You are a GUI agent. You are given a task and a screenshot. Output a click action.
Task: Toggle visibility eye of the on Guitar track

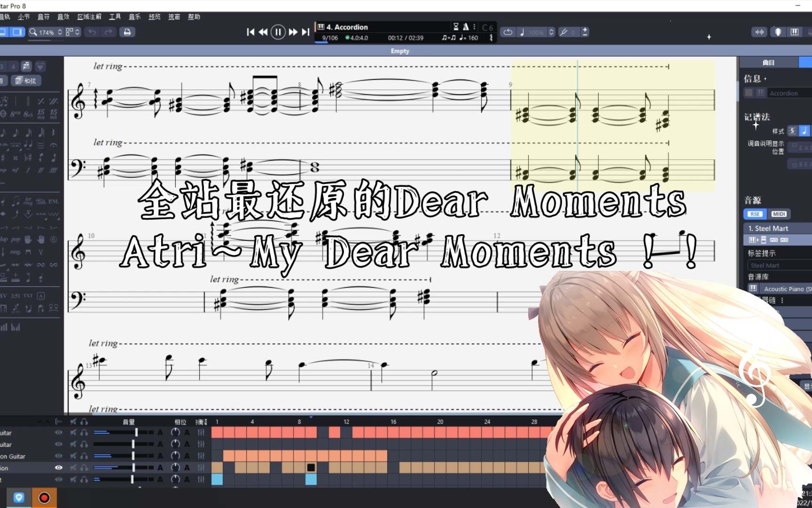59,456
